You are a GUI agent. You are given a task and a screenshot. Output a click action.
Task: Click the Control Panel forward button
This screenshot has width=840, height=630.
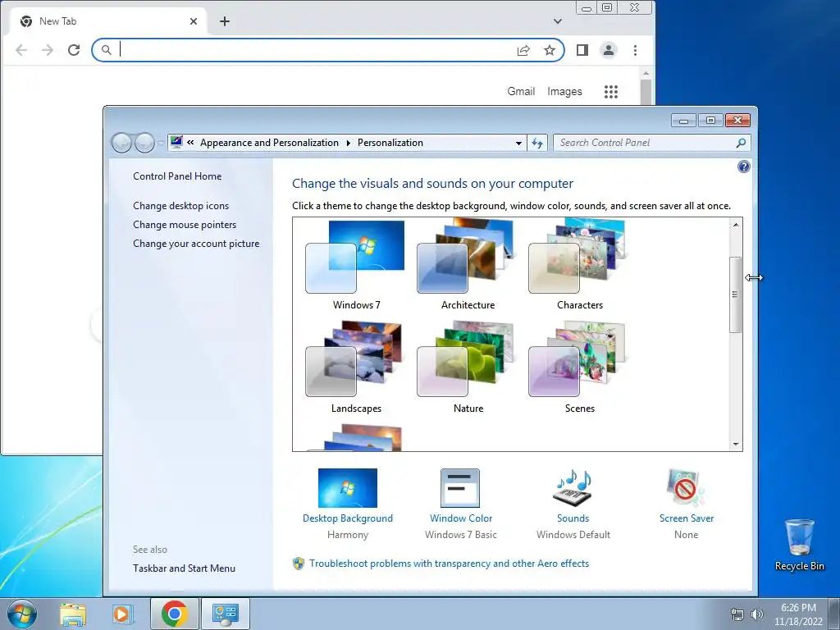144,143
